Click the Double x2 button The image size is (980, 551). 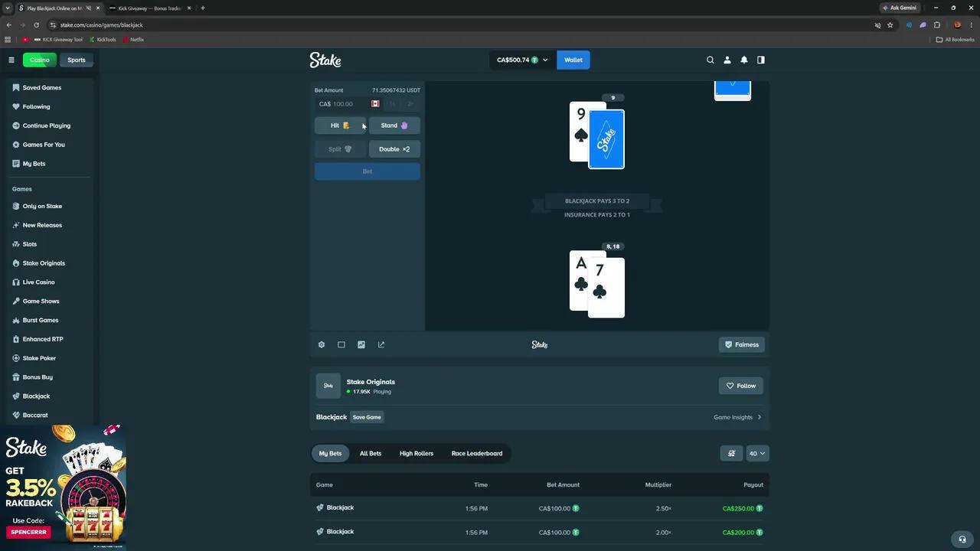pos(394,149)
